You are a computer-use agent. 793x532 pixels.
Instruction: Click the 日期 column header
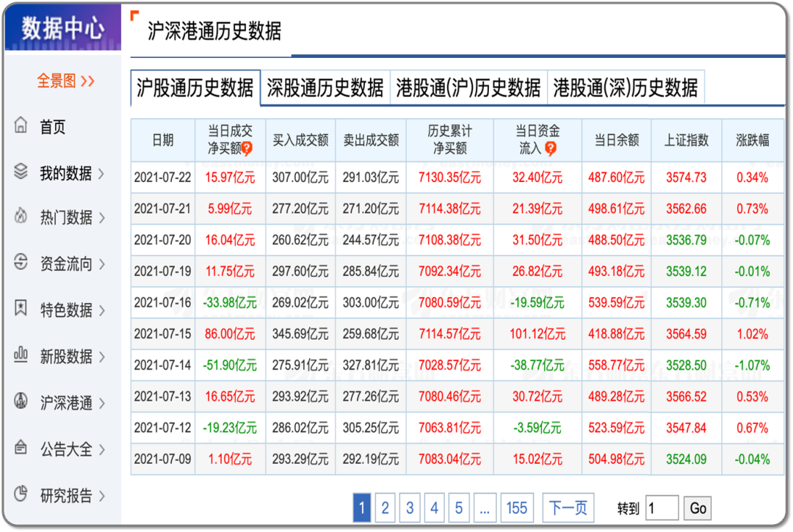163,140
